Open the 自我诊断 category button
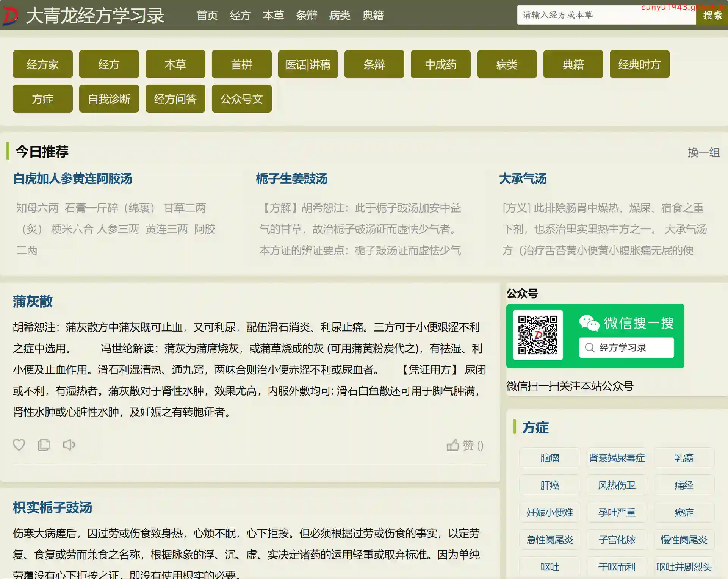This screenshot has width=728, height=579. coord(109,99)
